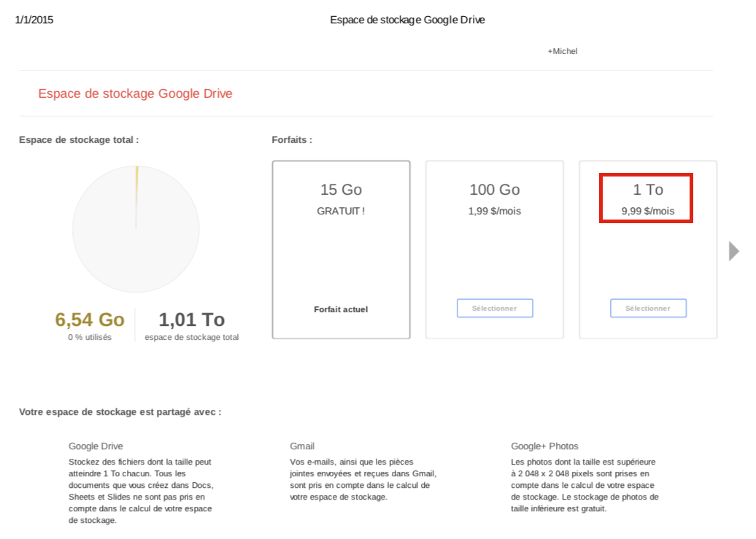Image resolution: width=756 pixels, height=539 pixels.
Task: Click the right arrow to show more plans
Action: click(x=733, y=251)
